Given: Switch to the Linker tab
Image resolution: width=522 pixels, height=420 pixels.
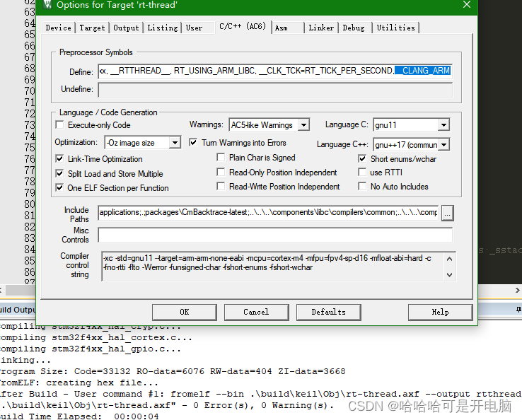Looking at the screenshot, I should pyautogui.click(x=321, y=28).
